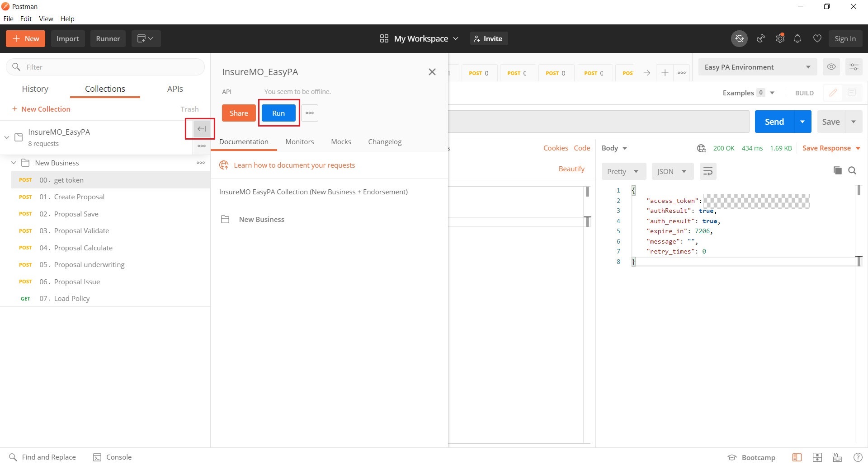Screen dimensions: 868x465
Task: Send the request
Action: tap(774, 122)
